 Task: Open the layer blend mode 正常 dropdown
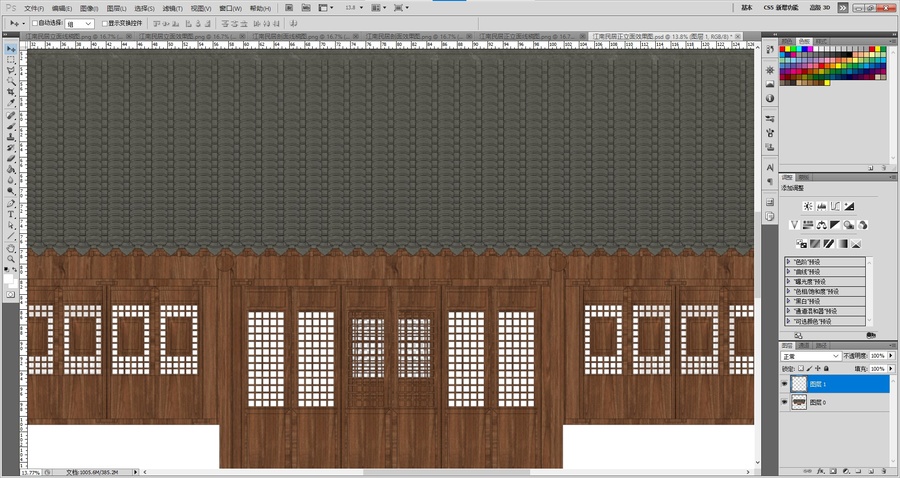coord(811,356)
